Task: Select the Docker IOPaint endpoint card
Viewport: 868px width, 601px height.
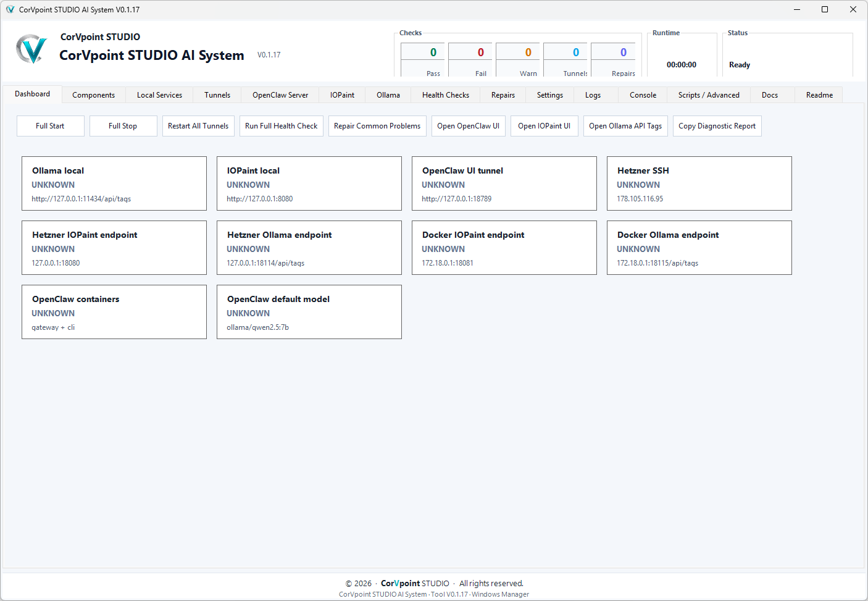Action: (x=504, y=248)
